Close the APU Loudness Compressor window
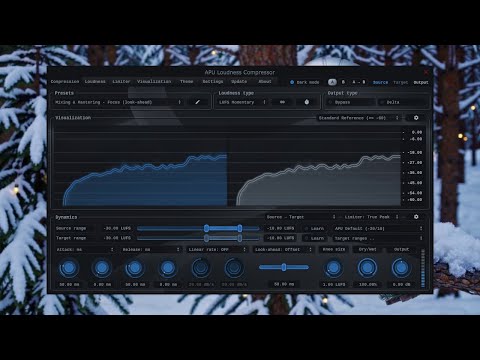The height and width of the screenshot is (360, 480). click(426, 72)
